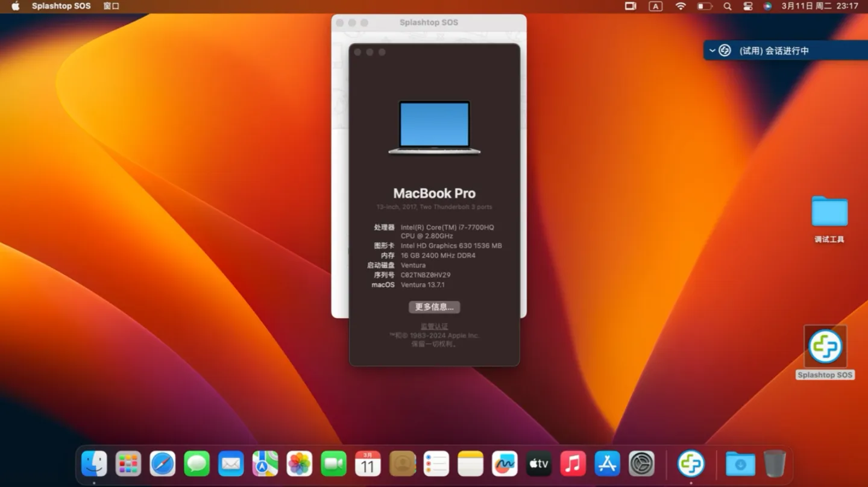The image size is (868, 487).
Task: Open the Splashtop SOS icon in the Dock
Action: 691,464
